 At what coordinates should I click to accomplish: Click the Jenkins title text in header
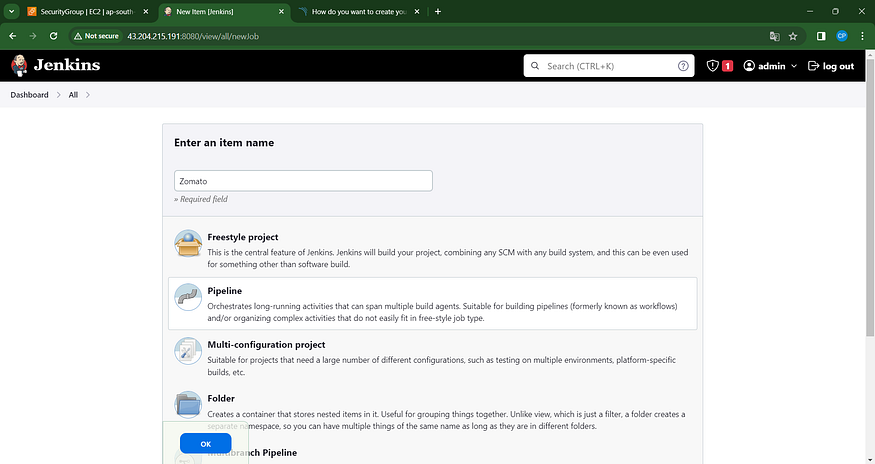tap(67, 65)
